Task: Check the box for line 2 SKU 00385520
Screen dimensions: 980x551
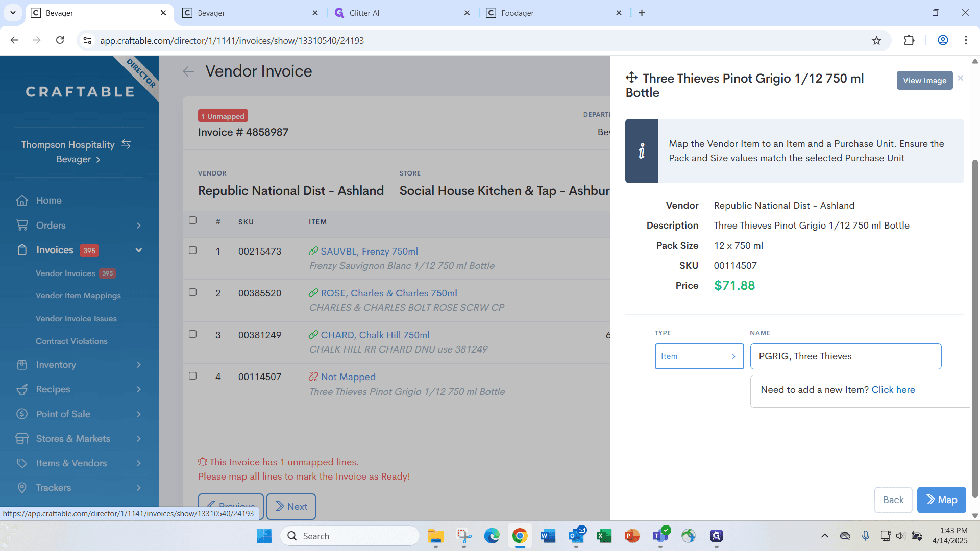Action: tap(192, 292)
